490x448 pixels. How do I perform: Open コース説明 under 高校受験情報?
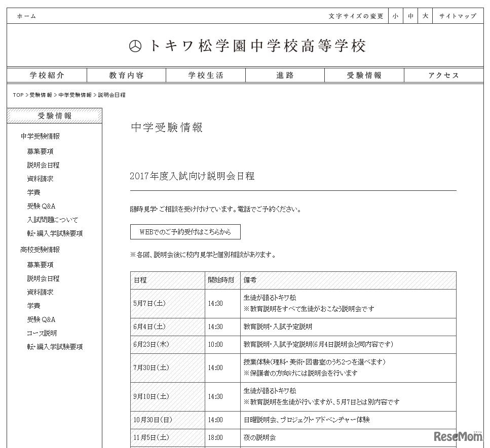tap(41, 333)
